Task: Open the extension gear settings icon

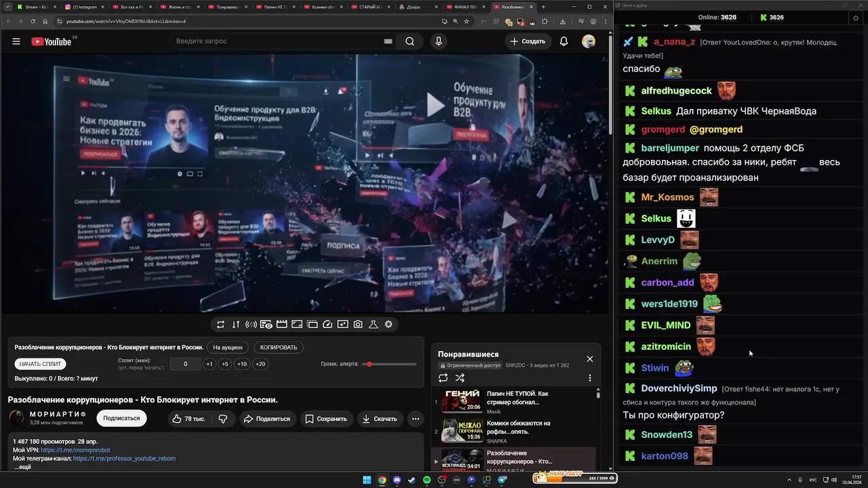Action: point(389,324)
